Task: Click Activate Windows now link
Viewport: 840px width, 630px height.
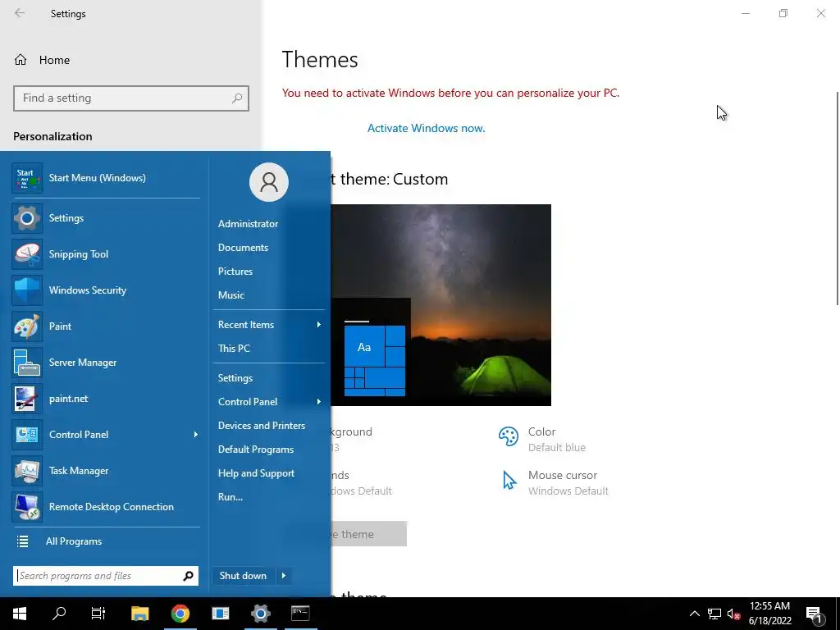Action: (x=427, y=129)
